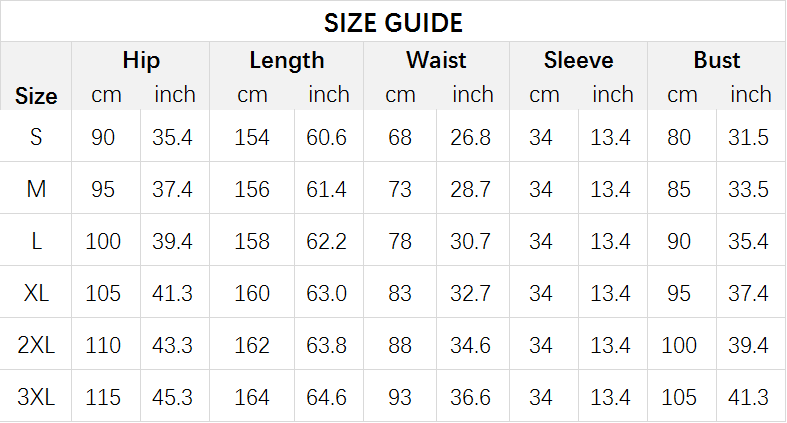Select the Bust column header
The image size is (787, 423).
point(717,60)
